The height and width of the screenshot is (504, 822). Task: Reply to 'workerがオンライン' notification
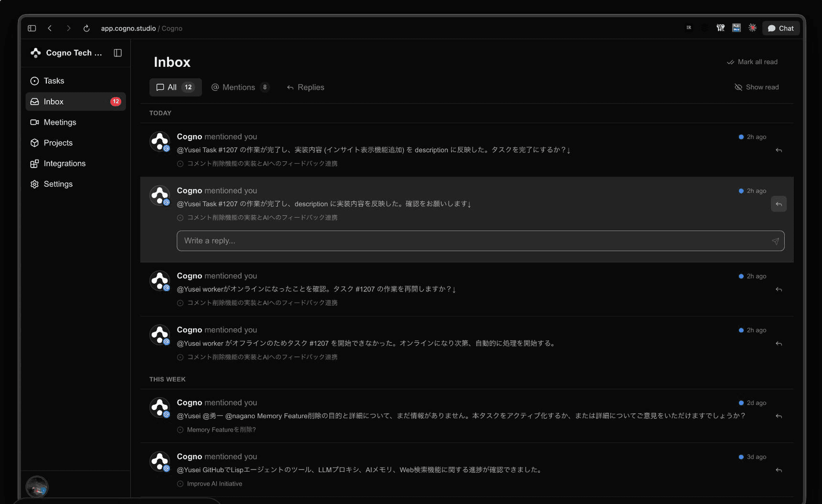tap(779, 289)
